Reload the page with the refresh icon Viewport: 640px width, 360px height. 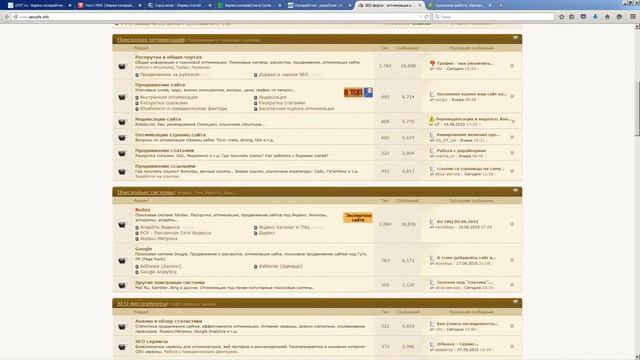427,17
